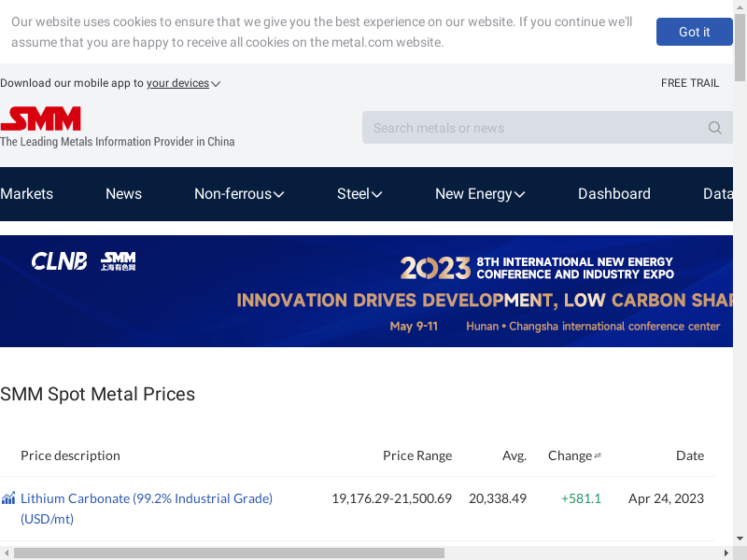
Task: Go to the Dashboard menu item
Action: click(x=614, y=194)
